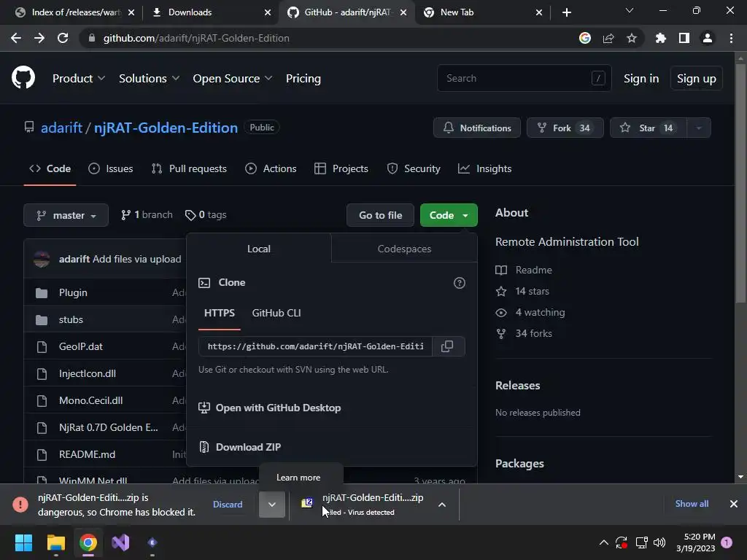Click the volume icon in system tray
The height and width of the screenshot is (560, 747).
point(659,542)
